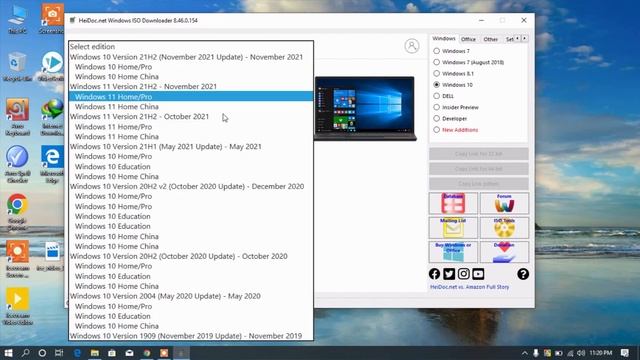The image size is (640, 360).
Task: Open the Database tile
Action: (x=453, y=203)
